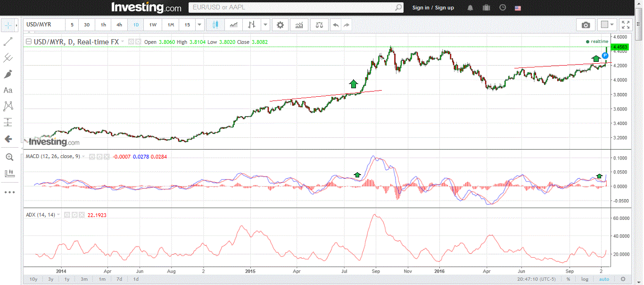The width and height of the screenshot is (644, 285).
Task: Select the 1D interval
Action: (136, 25)
